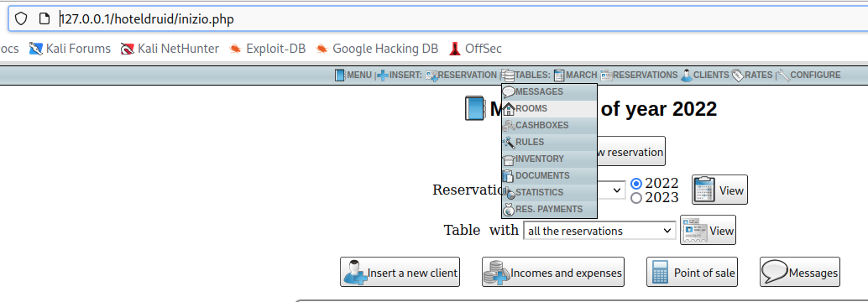The width and height of the screenshot is (868, 302).
Task: Open the Google Hacking DB bookmark
Action: tap(377, 49)
